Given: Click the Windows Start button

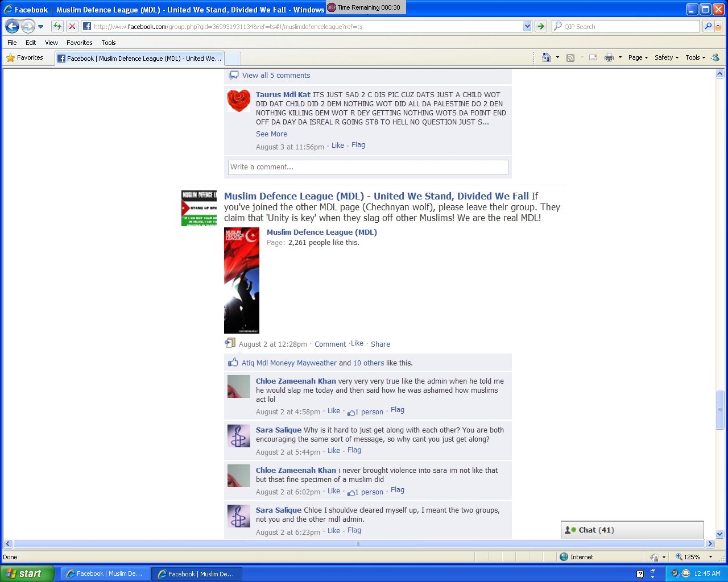Looking at the screenshot, I should [27, 573].
